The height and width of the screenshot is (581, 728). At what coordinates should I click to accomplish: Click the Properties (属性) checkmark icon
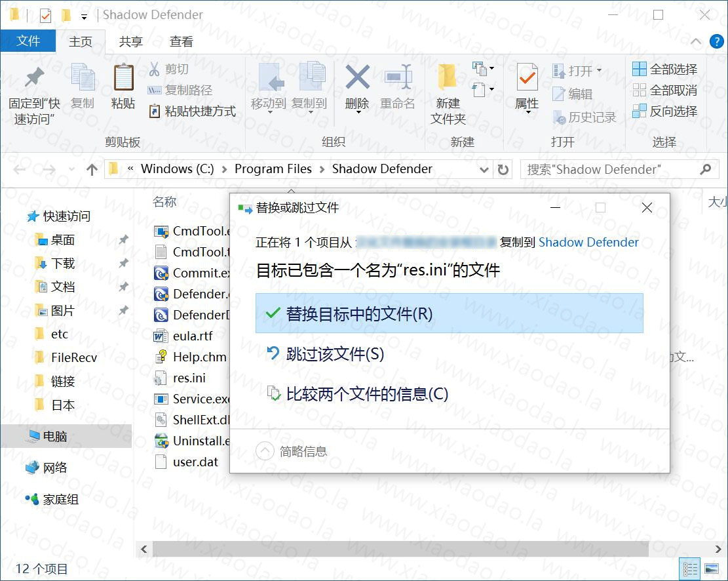point(527,77)
